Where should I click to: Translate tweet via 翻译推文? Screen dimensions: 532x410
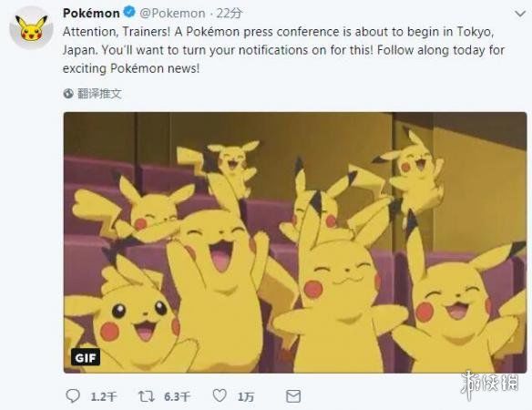pos(99,93)
